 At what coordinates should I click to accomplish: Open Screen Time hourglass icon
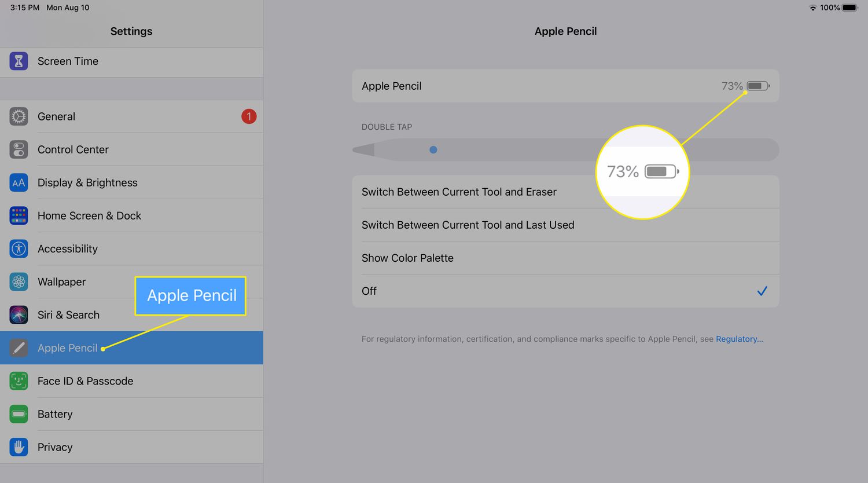point(19,61)
